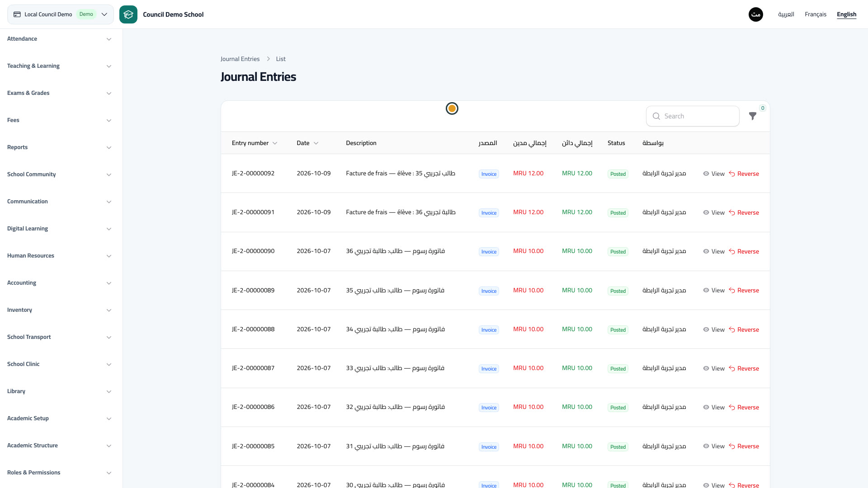This screenshot has width=868, height=488.
Task: Go to Journal Entries breadcrumb link
Action: [240, 59]
